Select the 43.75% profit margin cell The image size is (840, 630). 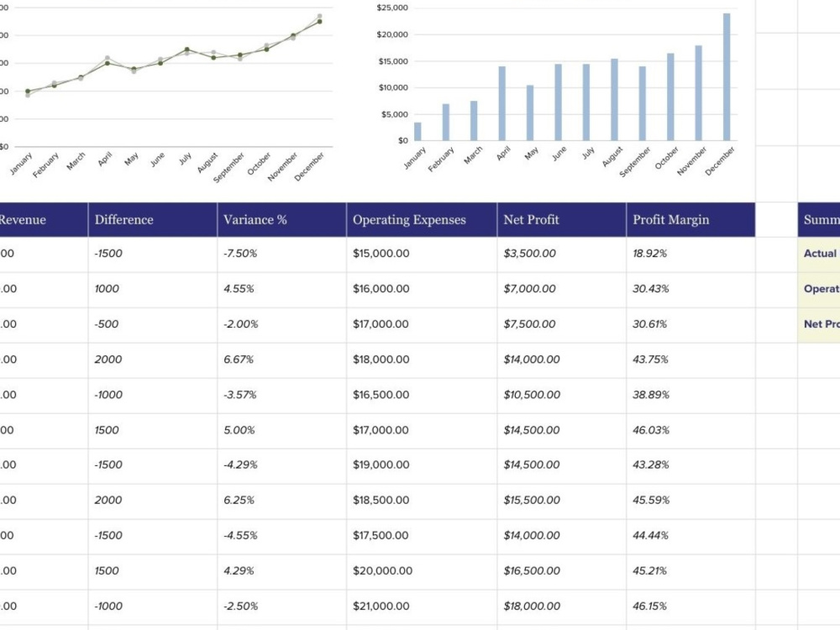[x=690, y=360]
